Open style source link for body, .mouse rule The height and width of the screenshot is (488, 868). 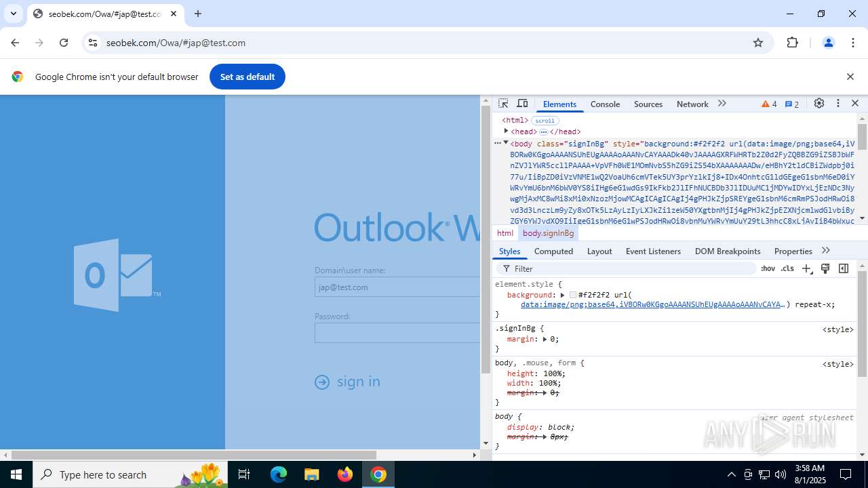click(x=837, y=364)
